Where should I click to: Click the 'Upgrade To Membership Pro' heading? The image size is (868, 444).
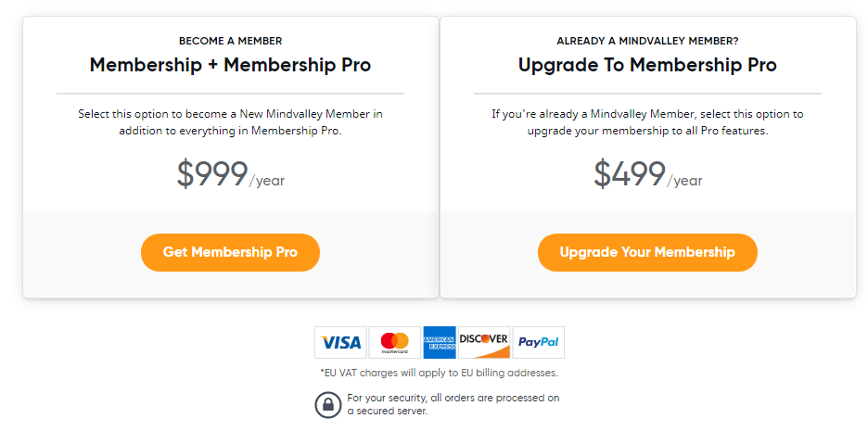(647, 65)
